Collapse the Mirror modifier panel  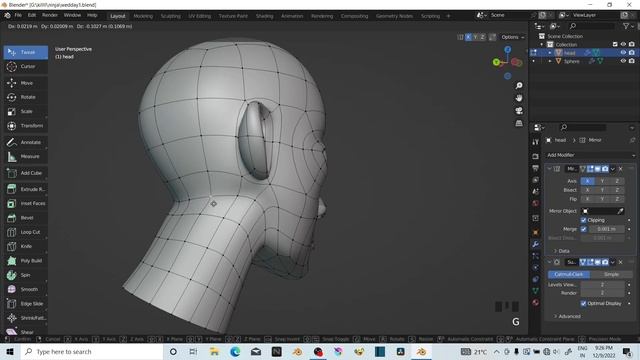pos(549,169)
